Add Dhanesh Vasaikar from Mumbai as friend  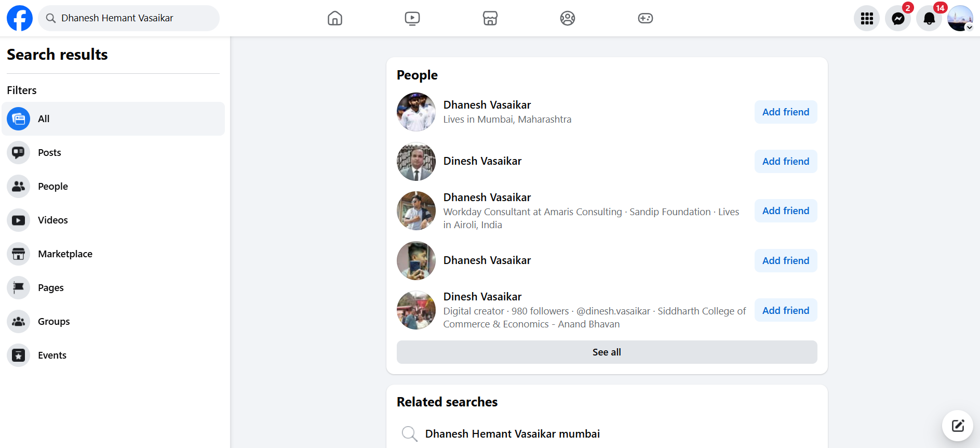pyautogui.click(x=785, y=112)
